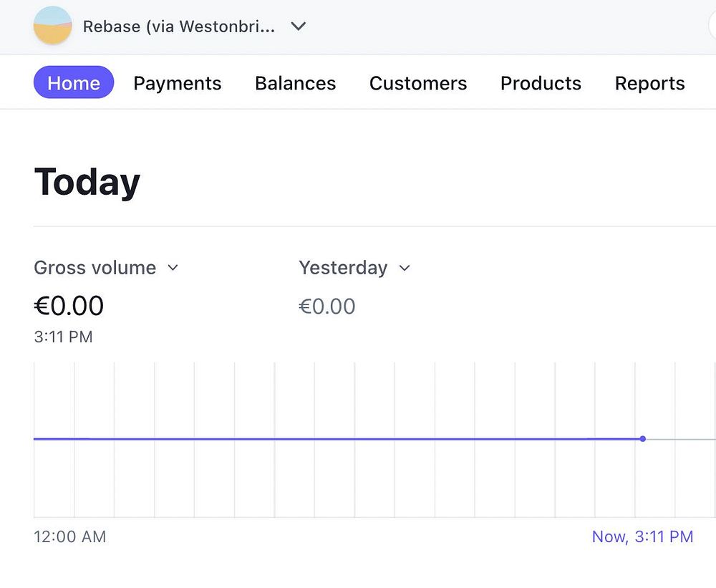Open the Reports tab
Screen dimensions: 716x588
(649, 83)
